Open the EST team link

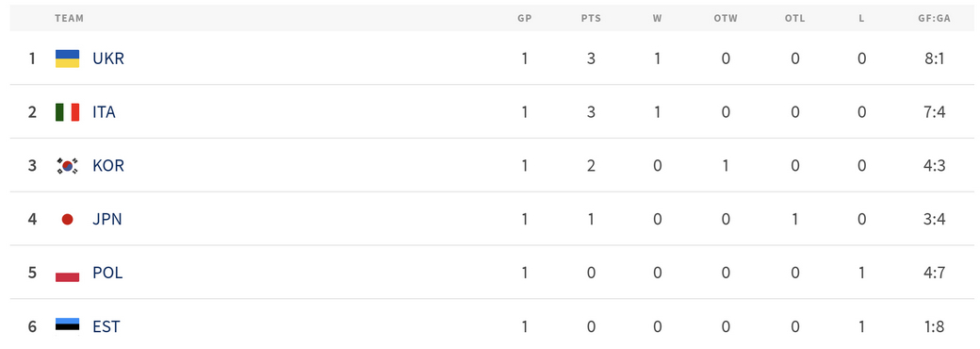pos(106,326)
